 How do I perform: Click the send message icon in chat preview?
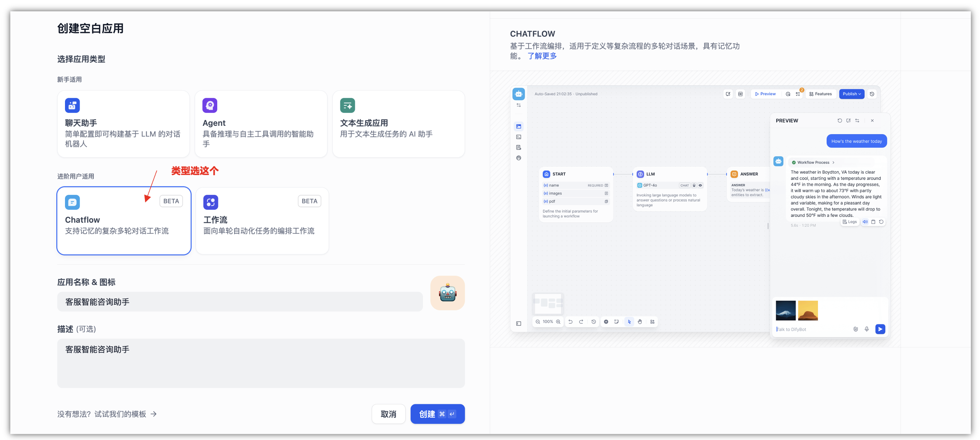tap(880, 329)
